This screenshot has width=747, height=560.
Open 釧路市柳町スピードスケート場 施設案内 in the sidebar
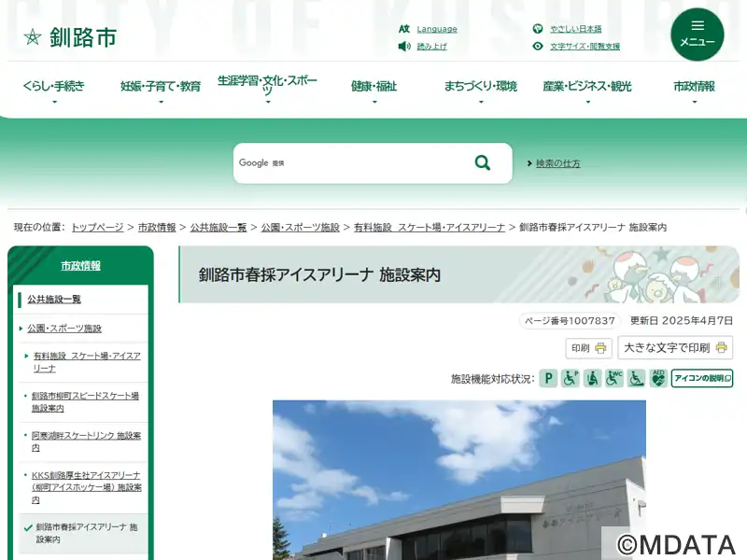[x=85, y=402]
